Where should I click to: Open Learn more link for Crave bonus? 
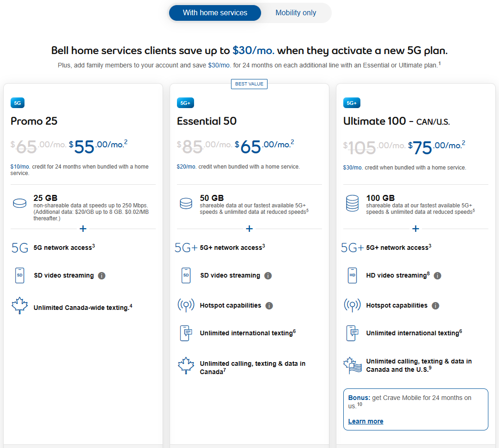point(365,421)
